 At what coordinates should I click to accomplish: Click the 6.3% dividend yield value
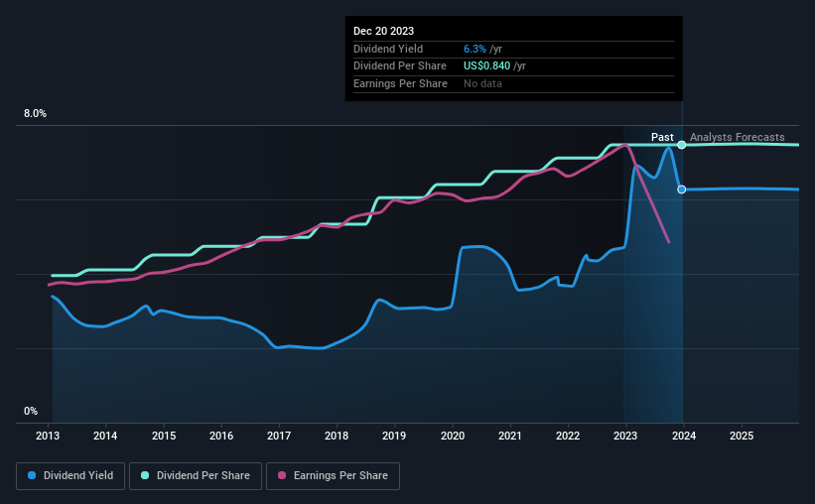coord(475,49)
